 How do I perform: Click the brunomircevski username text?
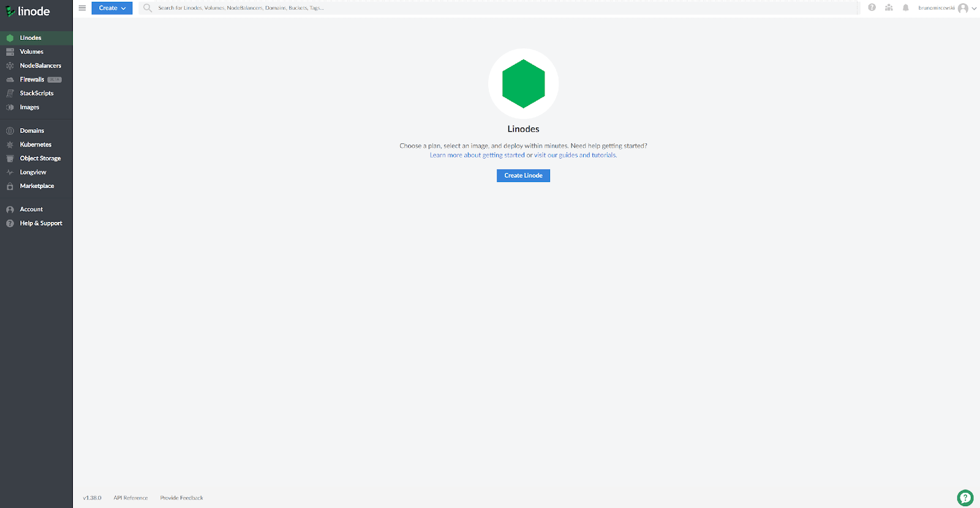937,8
